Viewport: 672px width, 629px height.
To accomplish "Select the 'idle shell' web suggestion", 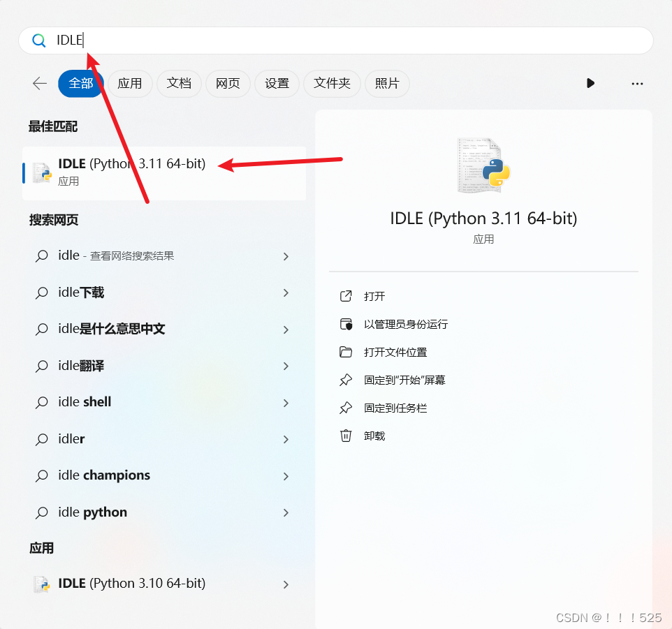I will click(164, 403).
